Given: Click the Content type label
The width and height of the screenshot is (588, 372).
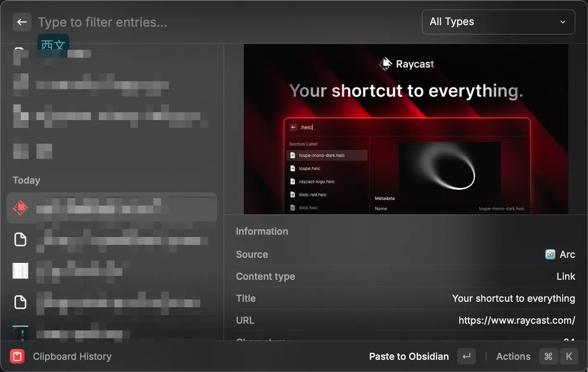Looking at the screenshot, I should point(266,277).
